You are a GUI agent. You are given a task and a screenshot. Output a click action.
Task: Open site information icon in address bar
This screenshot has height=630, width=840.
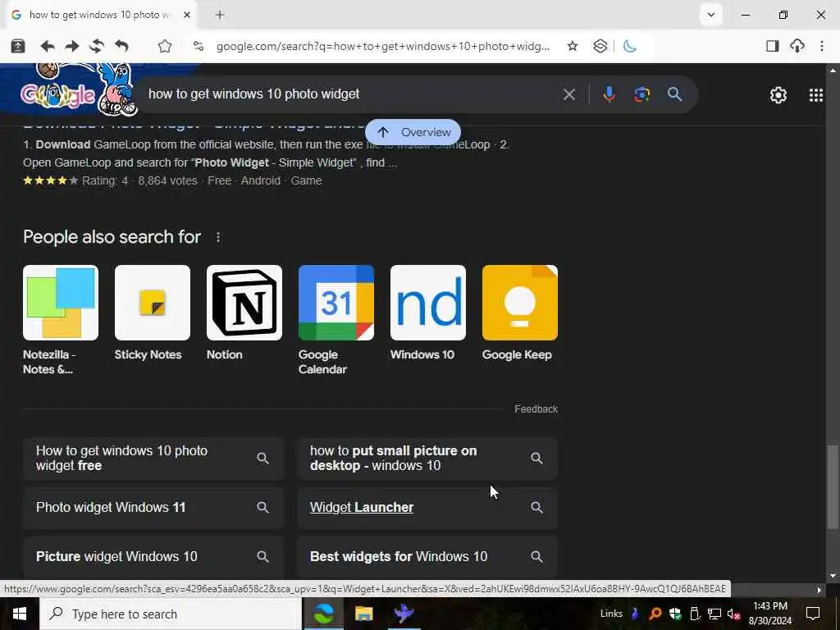click(199, 46)
